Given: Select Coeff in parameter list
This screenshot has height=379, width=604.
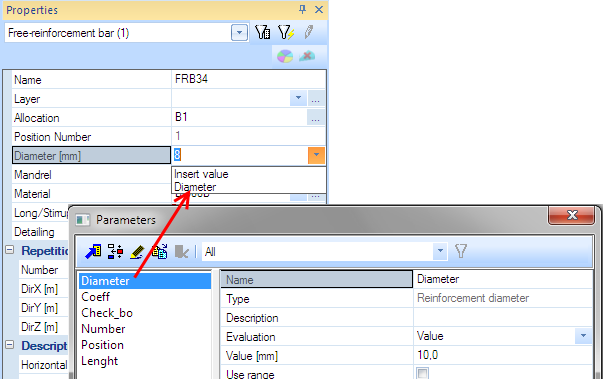Looking at the screenshot, I should pos(96,297).
